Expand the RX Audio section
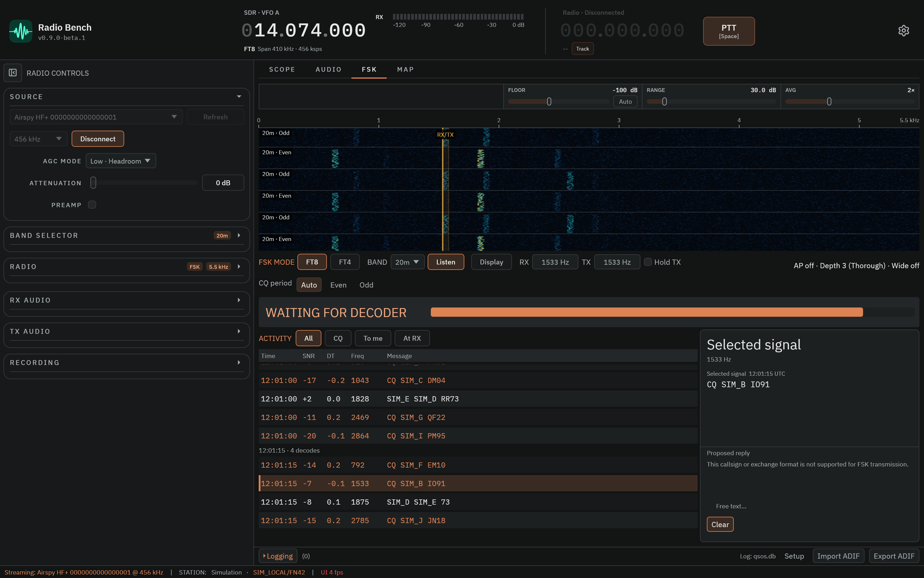 coord(239,300)
